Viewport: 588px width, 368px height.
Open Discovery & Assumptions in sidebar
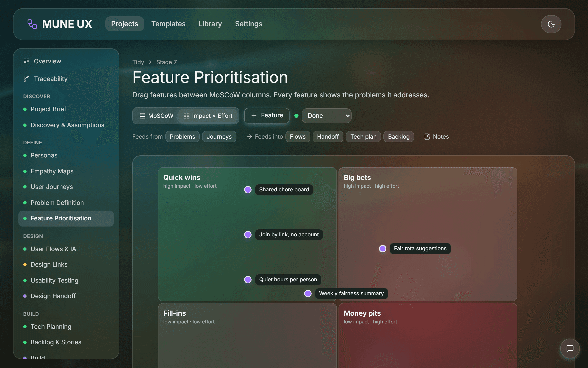[66, 125]
